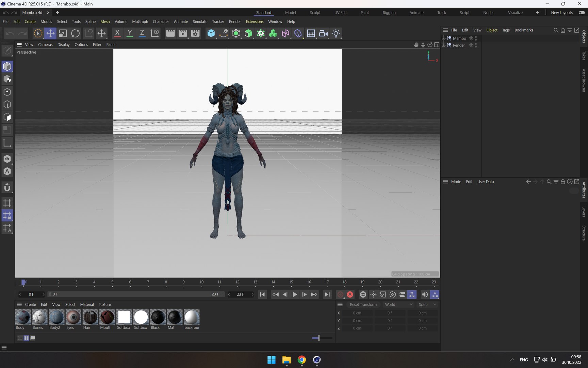Image resolution: width=588 pixels, height=368 pixels.
Task: Open the MoGraph menu
Action: 140,21
